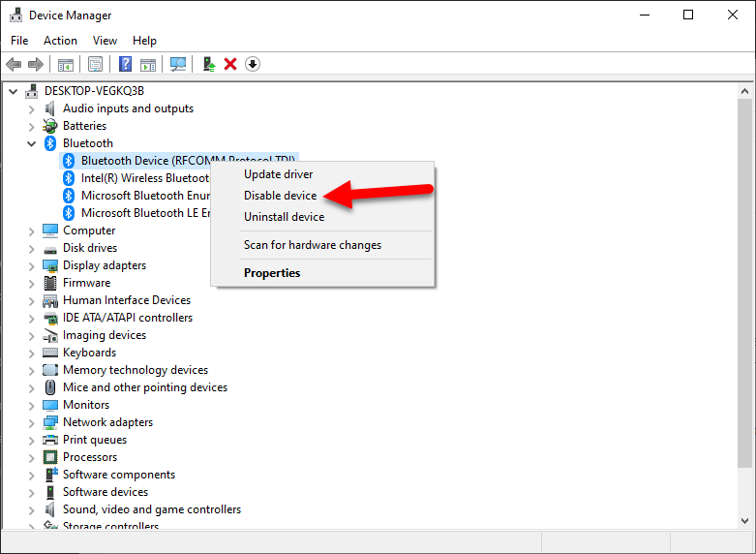Click the Show/Hide Console Tree toolbar icon
Image resolution: width=756 pixels, height=554 pixels.
click(65, 64)
